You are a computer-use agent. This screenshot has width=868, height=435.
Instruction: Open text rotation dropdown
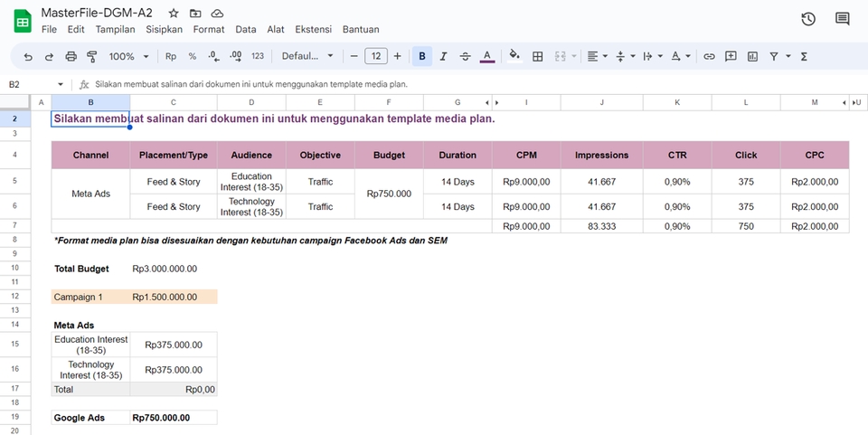[681, 56]
